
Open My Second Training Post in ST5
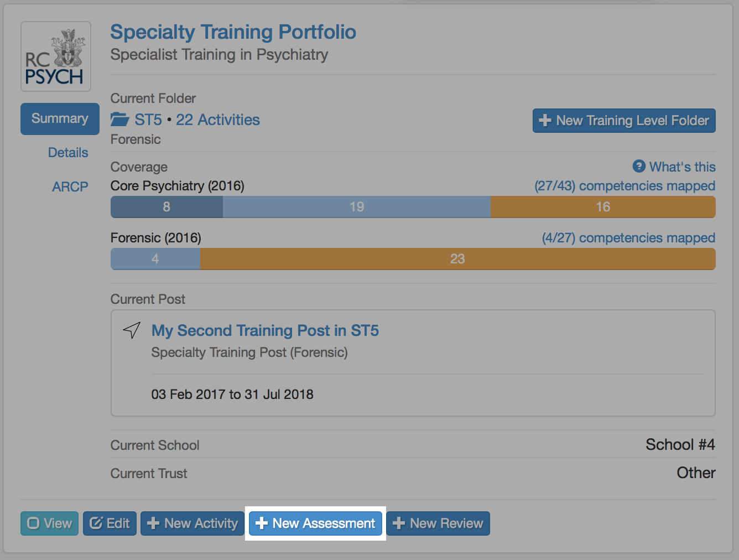(x=265, y=330)
